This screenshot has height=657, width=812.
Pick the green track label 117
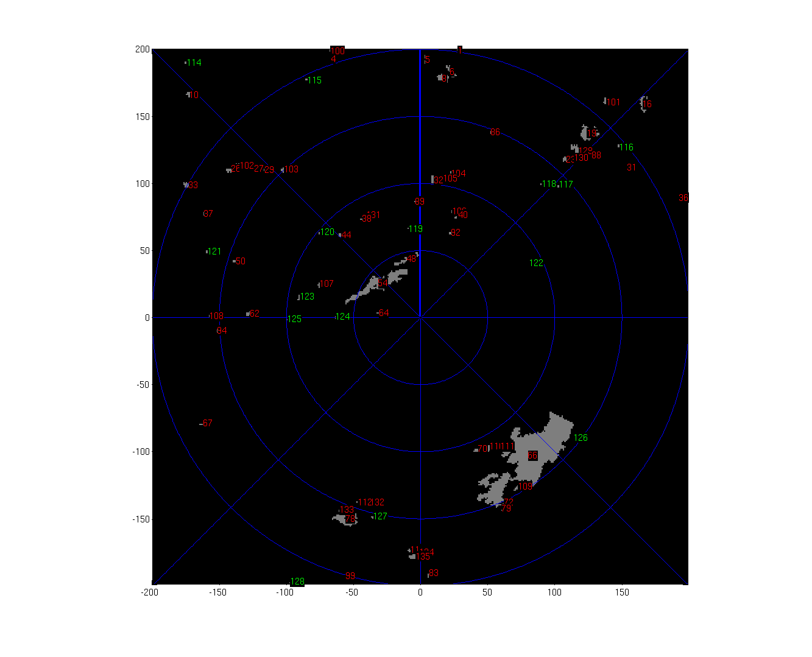click(566, 184)
